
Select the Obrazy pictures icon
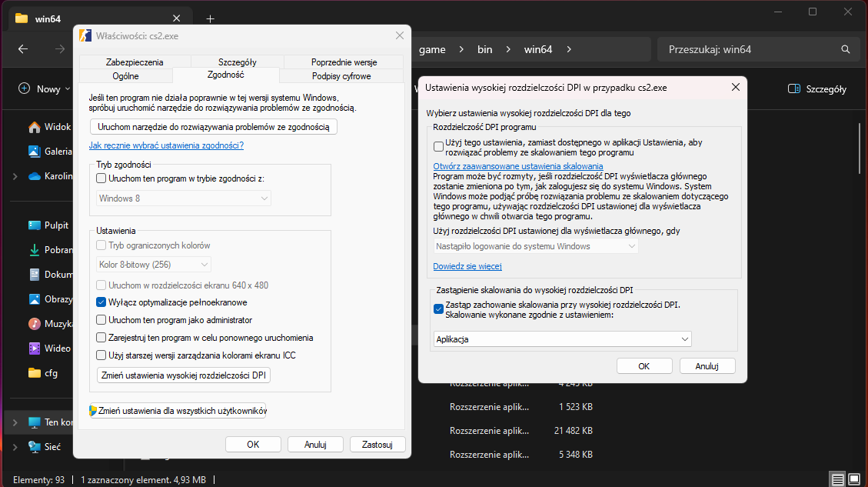(x=35, y=299)
